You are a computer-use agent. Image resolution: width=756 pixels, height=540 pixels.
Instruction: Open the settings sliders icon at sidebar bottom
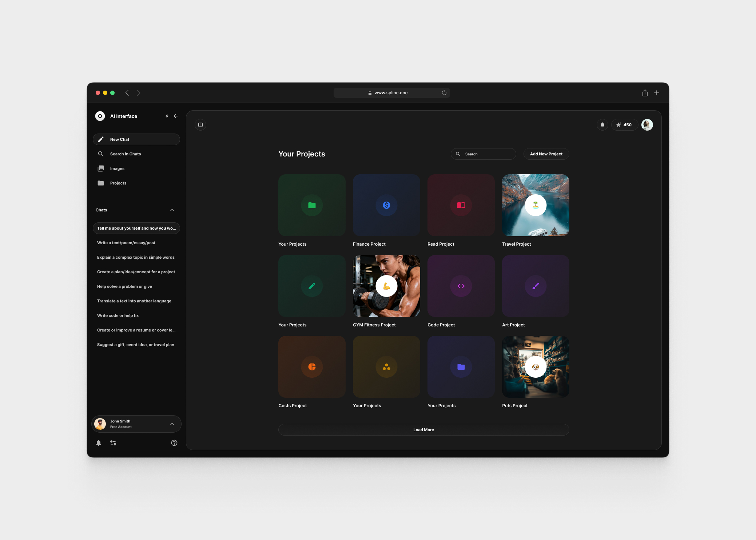tap(113, 443)
